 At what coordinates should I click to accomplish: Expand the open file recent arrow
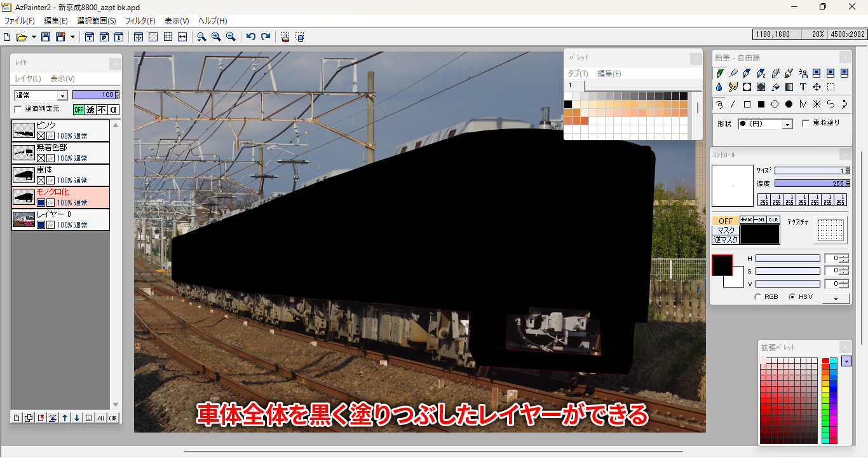click(x=34, y=37)
